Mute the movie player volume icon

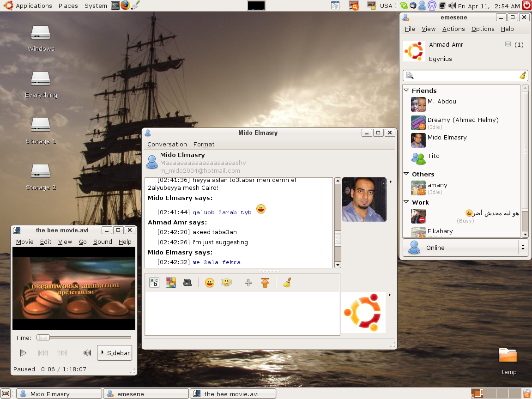point(87,353)
